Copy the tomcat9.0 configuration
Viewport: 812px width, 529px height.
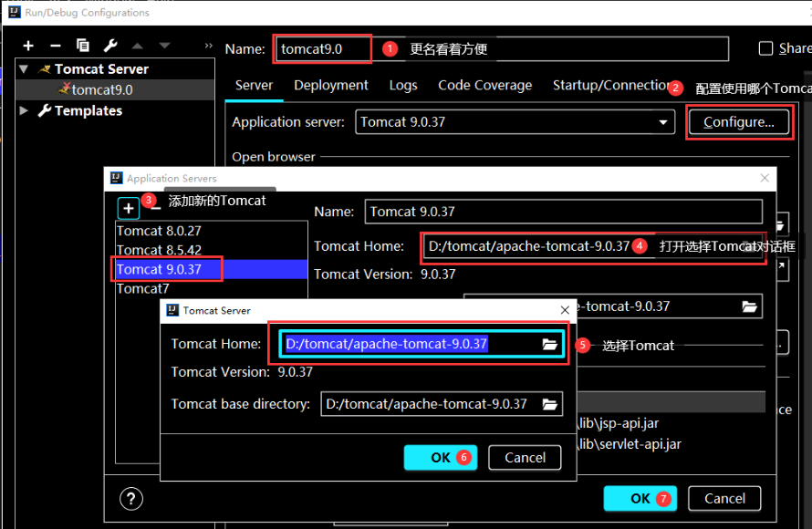coord(81,44)
